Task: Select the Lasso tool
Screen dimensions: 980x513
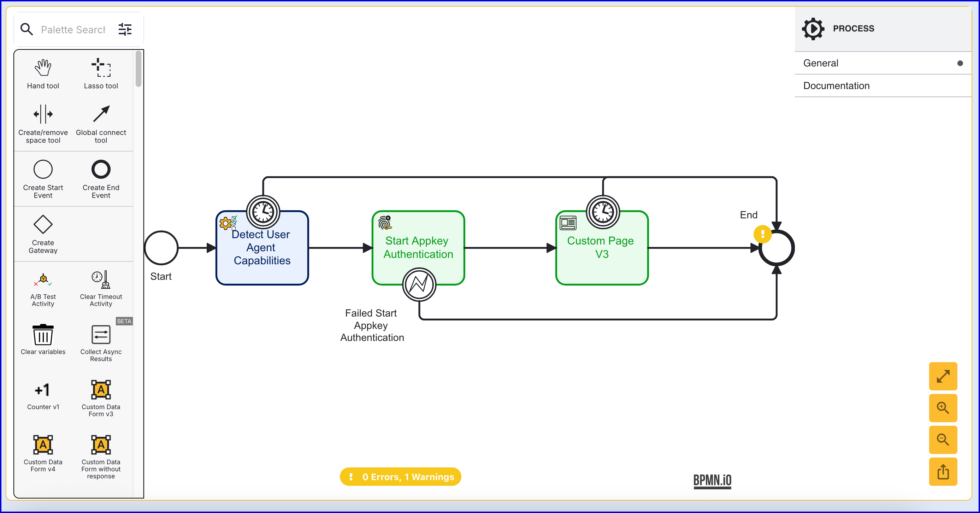Action: click(x=101, y=68)
